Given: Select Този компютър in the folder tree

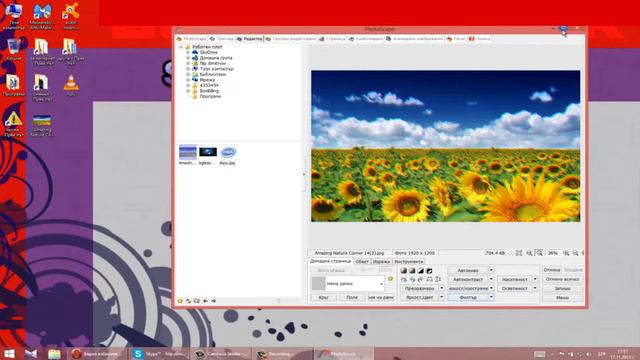Looking at the screenshot, I should click(x=216, y=69).
